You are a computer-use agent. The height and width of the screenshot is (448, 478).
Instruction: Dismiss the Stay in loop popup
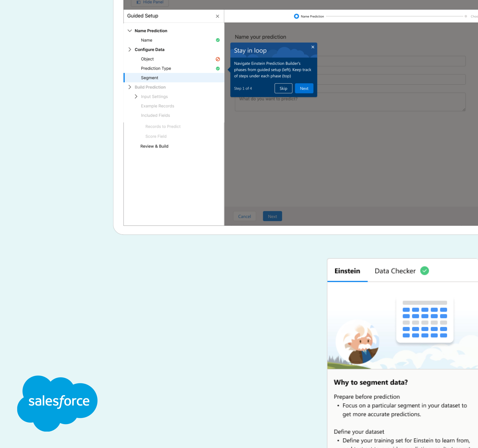[x=313, y=47]
